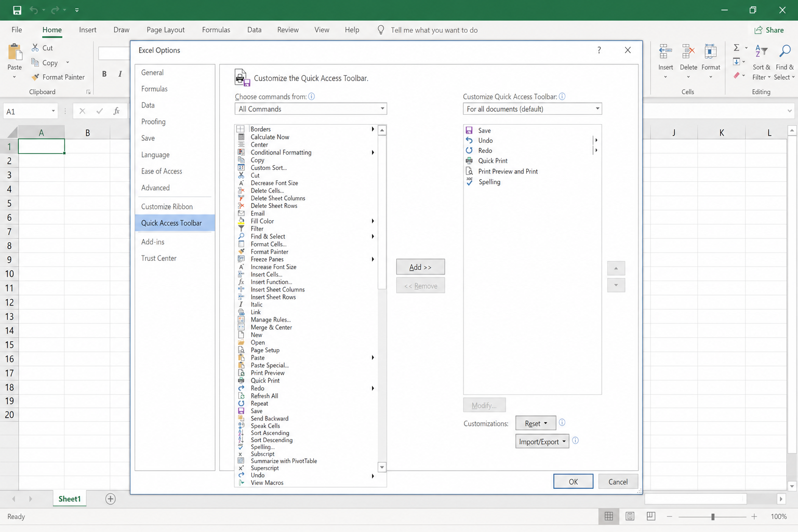Select Freeze Panes in command list

pos(307,259)
